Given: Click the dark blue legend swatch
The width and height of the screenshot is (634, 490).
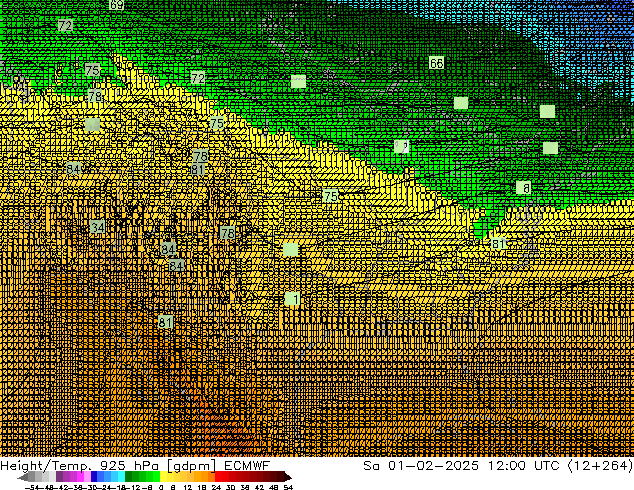Looking at the screenshot, I should (94, 477).
